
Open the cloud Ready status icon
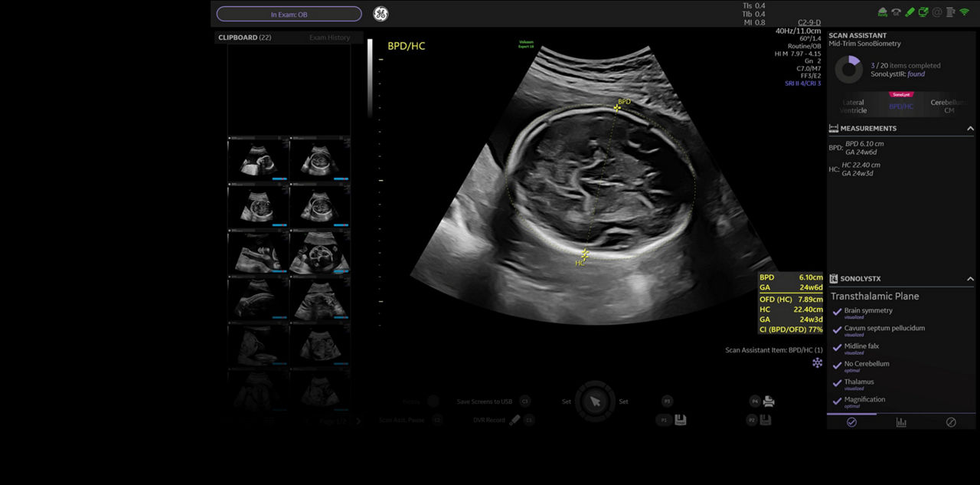pyautogui.click(x=882, y=12)
